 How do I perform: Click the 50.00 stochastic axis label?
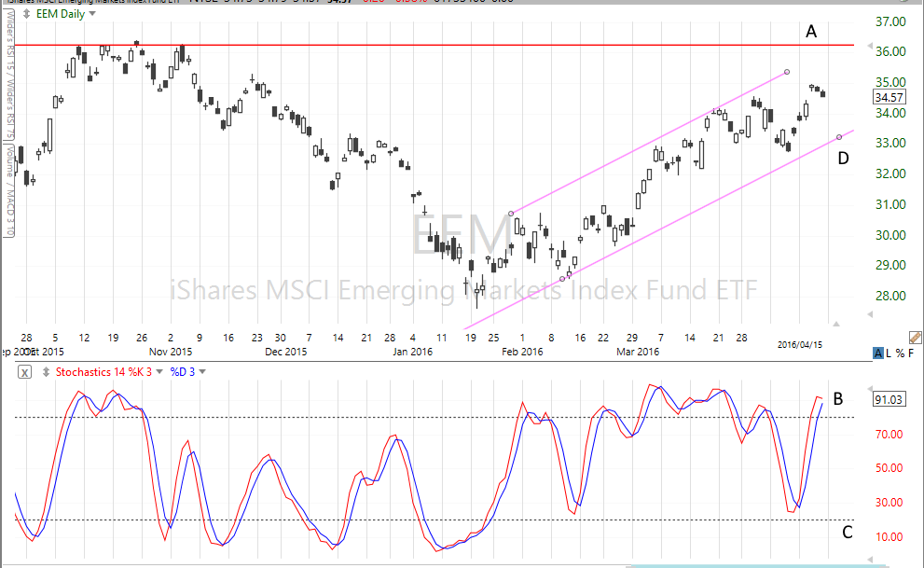(x=889, y=468)
